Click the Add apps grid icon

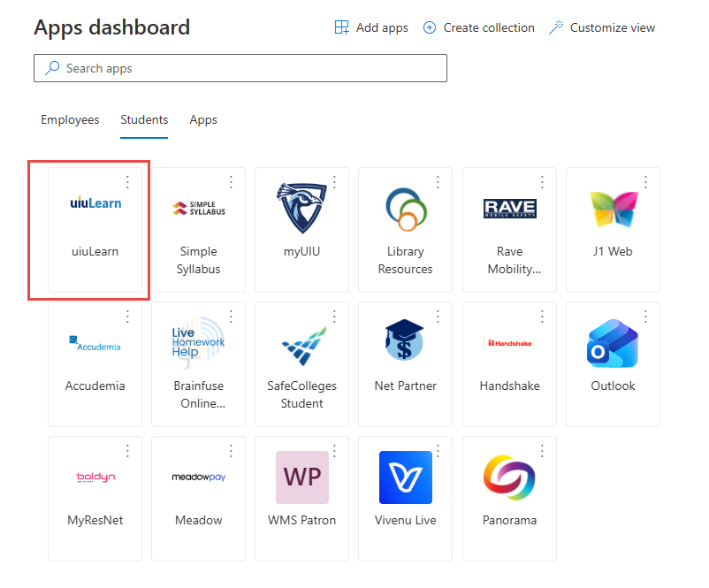342,27
